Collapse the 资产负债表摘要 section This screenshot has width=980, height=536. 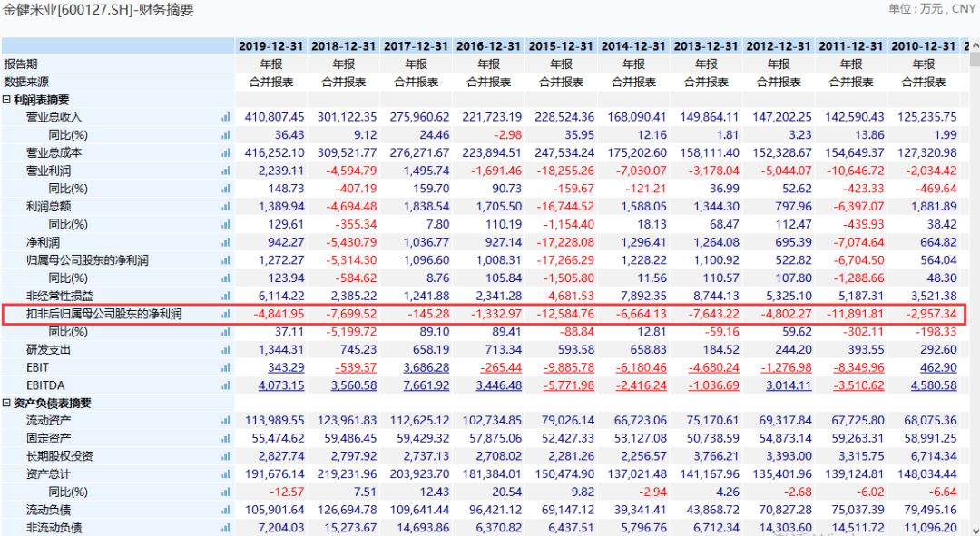pos(6,403)
